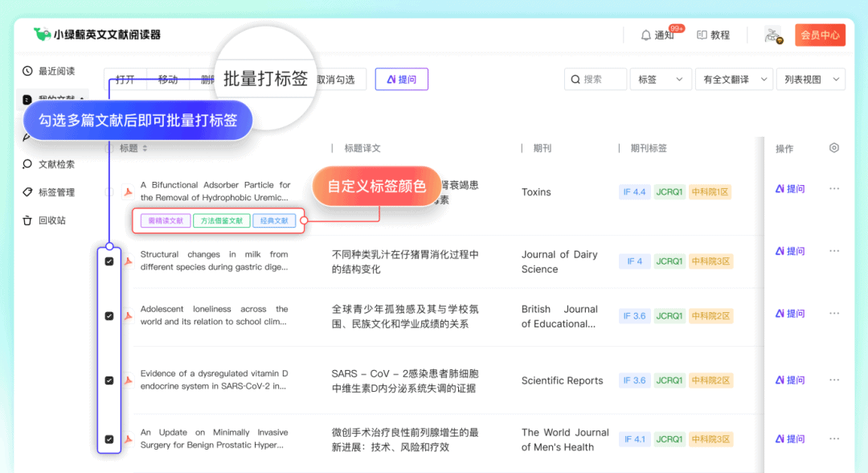Screen dimensions: 868x473
Task: Open the 标签 filter dropdown
Action: click(x=661, y=79)
